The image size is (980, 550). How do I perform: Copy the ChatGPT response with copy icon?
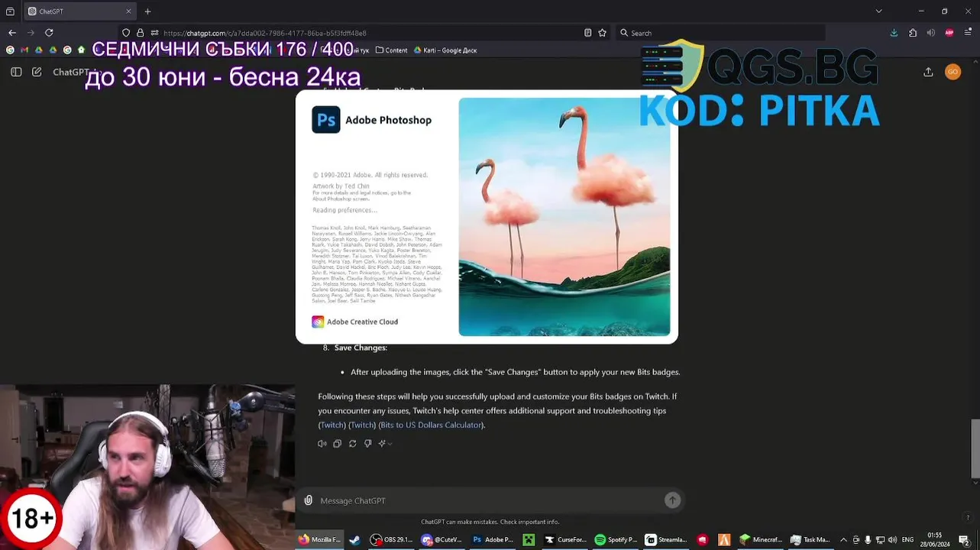(x=337, y=444)
